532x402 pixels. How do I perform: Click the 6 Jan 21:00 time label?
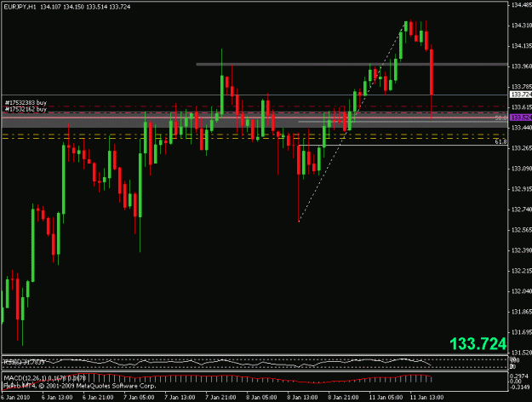(x=98, y=397)
